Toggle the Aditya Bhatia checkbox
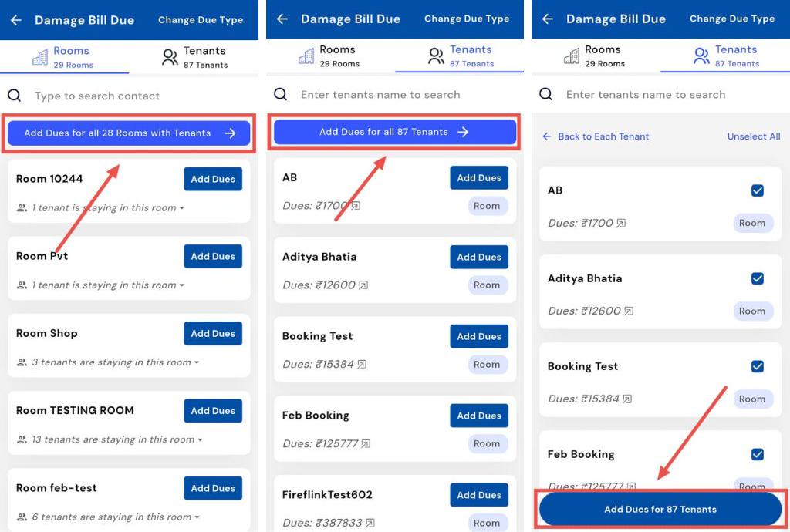 [757, 278]
